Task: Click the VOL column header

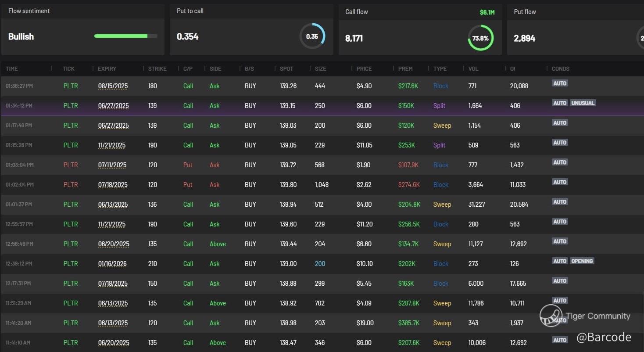Action: (473, 69)
